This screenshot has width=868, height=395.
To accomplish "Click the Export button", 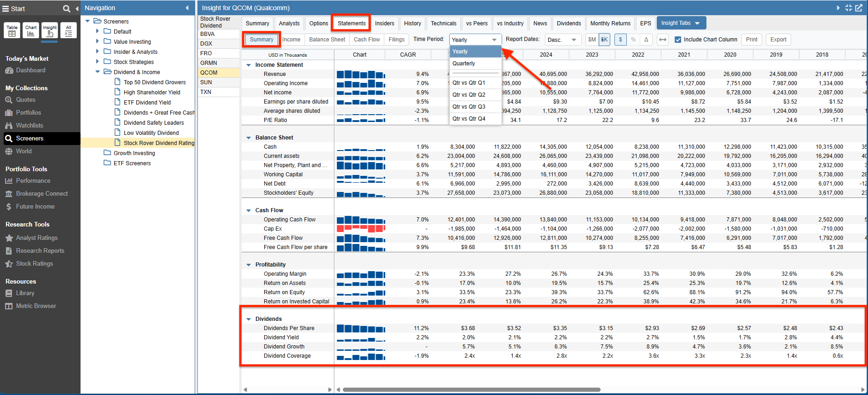I will tap(778, 40).
